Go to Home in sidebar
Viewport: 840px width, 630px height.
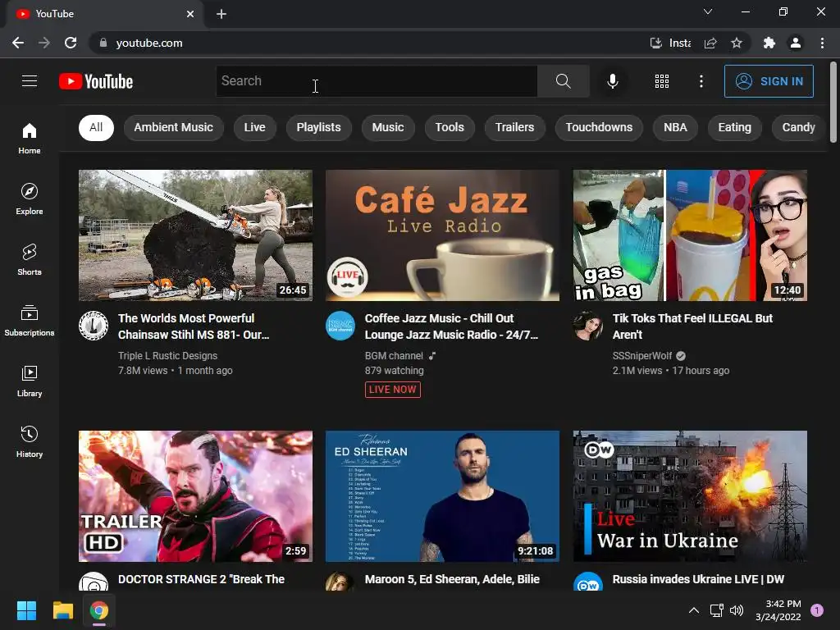(x=30, y=138)
